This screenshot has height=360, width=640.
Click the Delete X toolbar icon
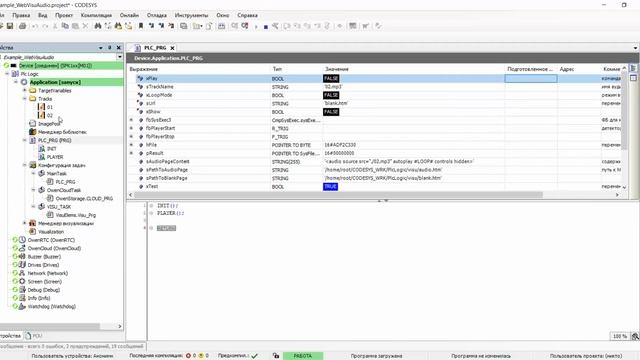85,26
